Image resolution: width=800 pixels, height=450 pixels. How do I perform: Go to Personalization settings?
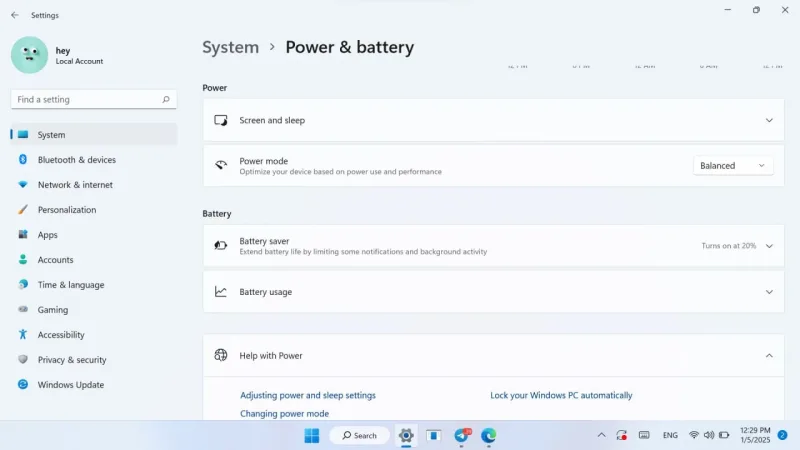coord(94,210)
